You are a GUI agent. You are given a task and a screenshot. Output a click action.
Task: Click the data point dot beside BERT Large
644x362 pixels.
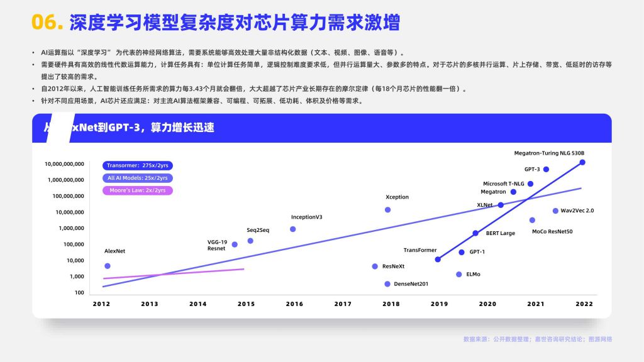pos(475,233)
